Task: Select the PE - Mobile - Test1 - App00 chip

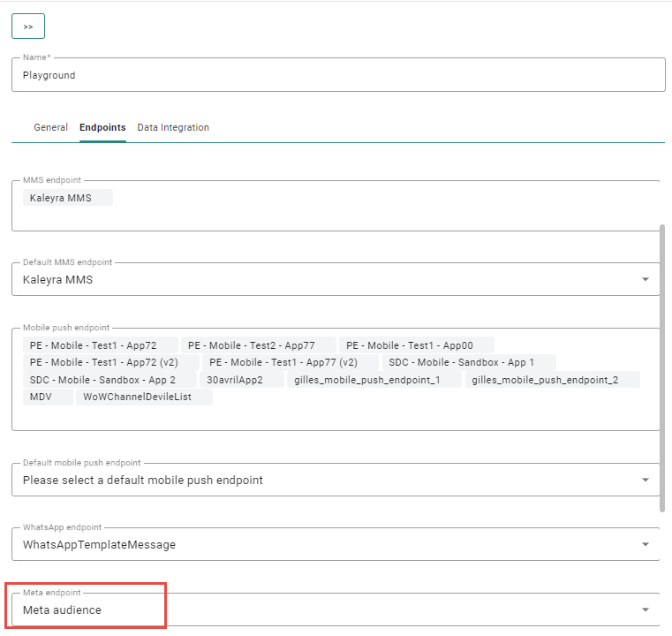Action: pyautogui.click(x=417, y=345)
